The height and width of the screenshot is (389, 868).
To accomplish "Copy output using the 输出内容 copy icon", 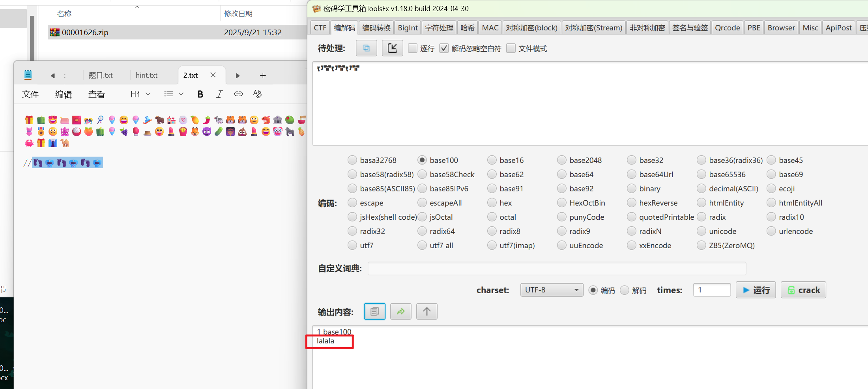I will pos(374,312).
